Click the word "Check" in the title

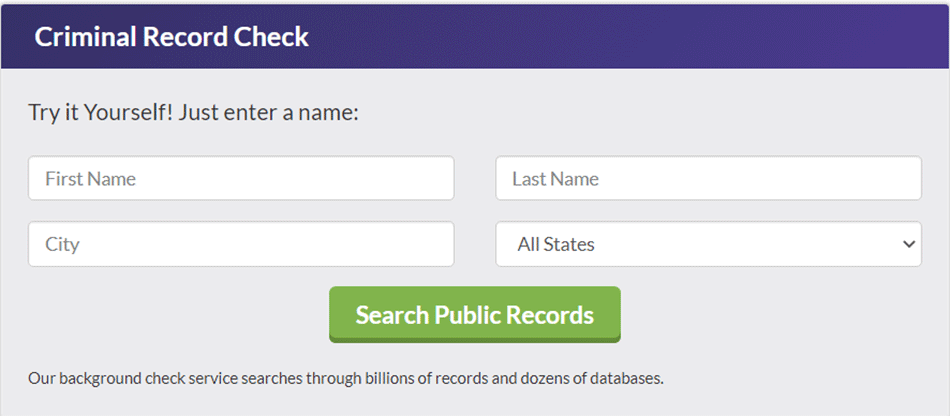[273, 37]
